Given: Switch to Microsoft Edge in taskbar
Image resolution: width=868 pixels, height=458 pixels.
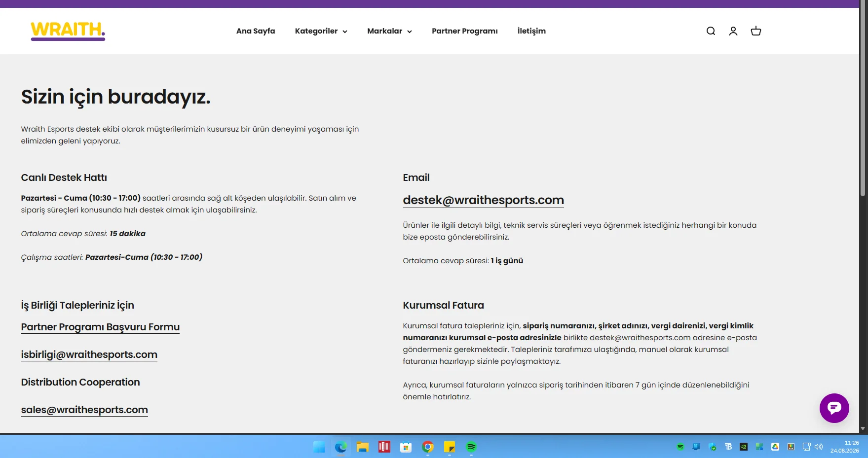Looking at the screenshot, I should click(x=341, y=447).
